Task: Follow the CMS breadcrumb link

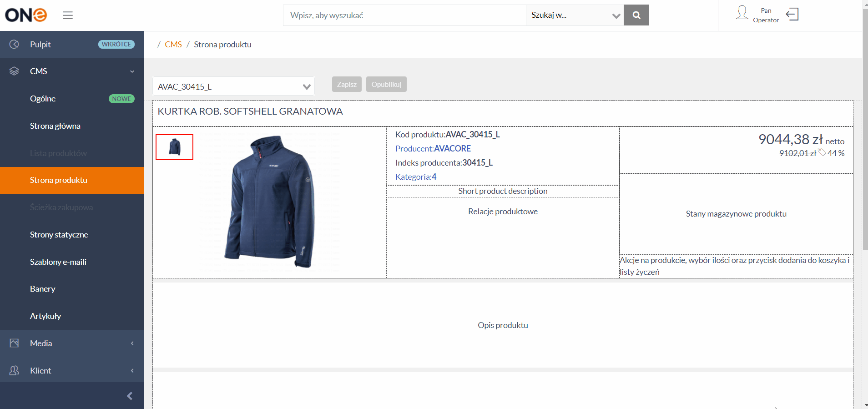Action: click(x=173, y=44)
